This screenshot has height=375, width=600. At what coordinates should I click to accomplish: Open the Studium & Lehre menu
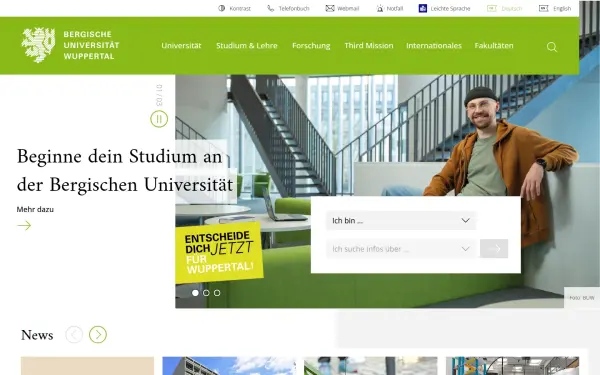pyautogui.click(x=246, y=46)
